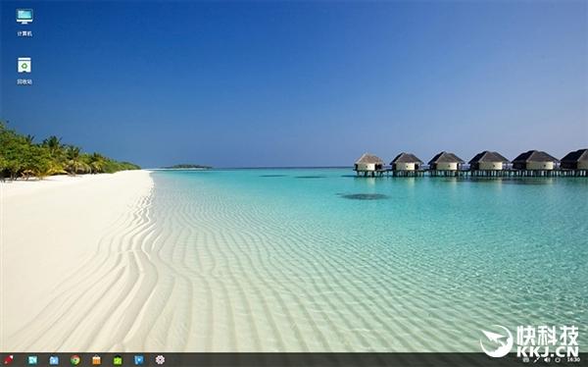
Task: Click the 计算机 label under the computer icon
Action: tap(24, 33)
